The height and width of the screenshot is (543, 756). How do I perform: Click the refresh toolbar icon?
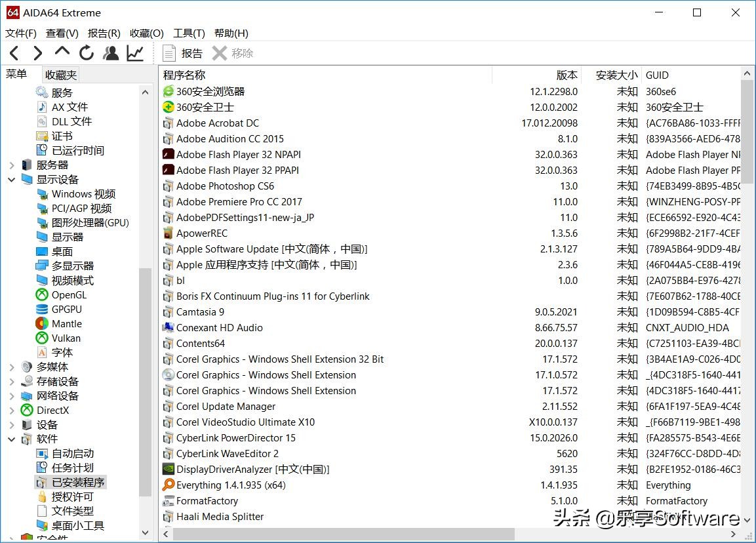coord(87,53)
